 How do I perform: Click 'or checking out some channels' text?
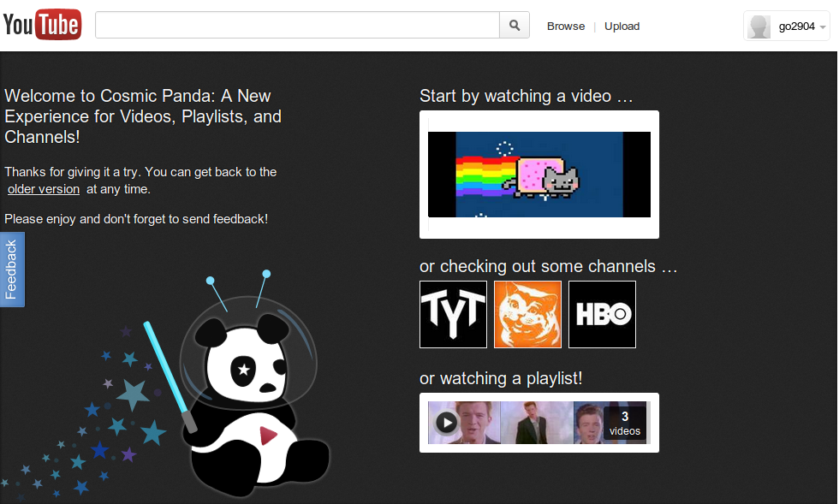[x=548, y=266]
